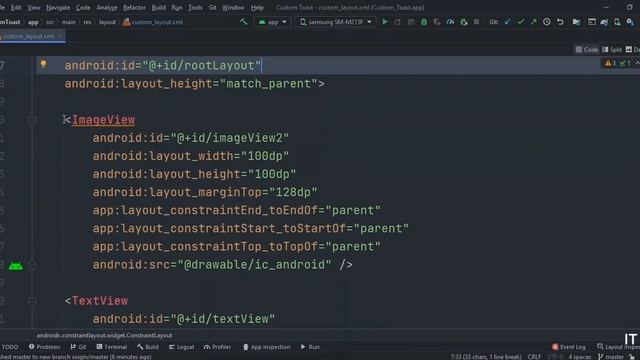This screenshot has height=360, width=640.
Task: Collapse the ImageView tag fold marker
Action: coord(32,120)
